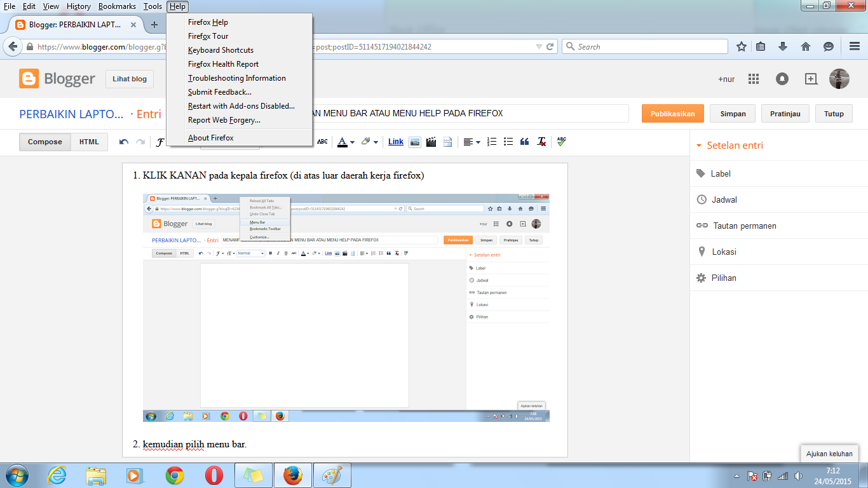
Task: Click the Simpan button
Action: point(733,114)
